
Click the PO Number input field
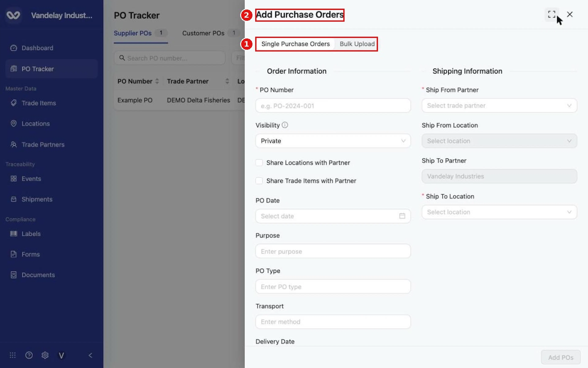pos(333,105)
